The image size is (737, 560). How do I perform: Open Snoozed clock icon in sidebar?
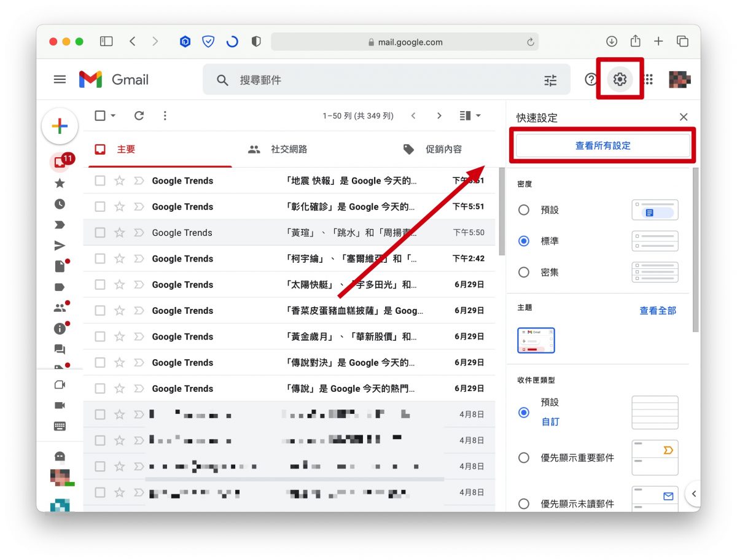(60, 204)
